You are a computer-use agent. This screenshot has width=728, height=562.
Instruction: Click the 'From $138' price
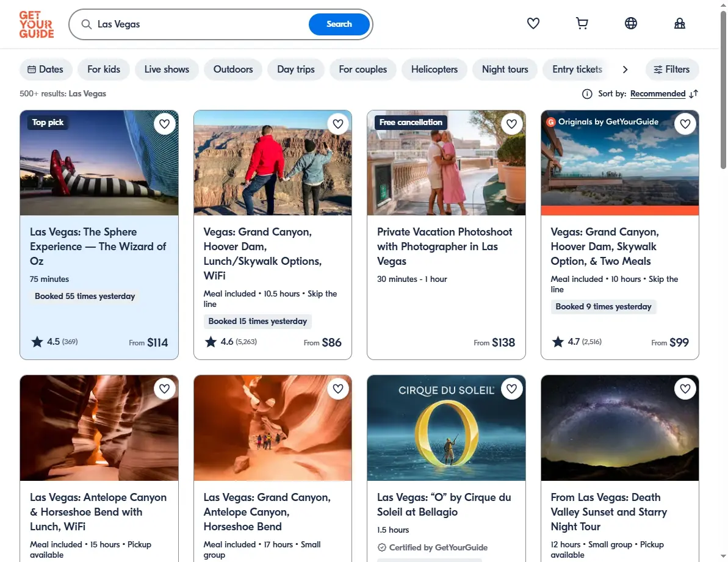point(494,342)
